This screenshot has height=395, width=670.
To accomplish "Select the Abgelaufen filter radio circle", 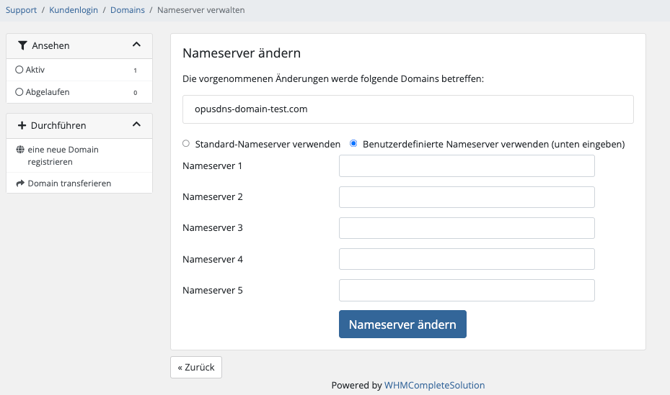I will tap(19, 92).
